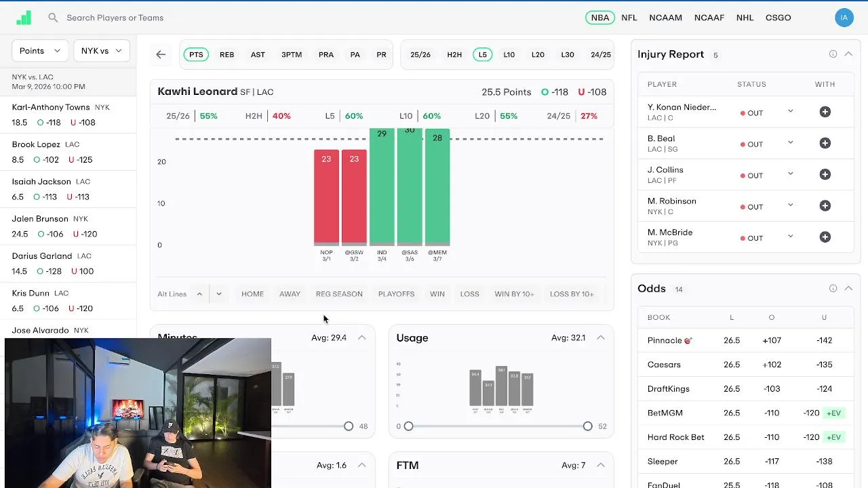Toggle the HOME game filter
The width and height of the screenshot is (868, 488).
coord(252,294)
